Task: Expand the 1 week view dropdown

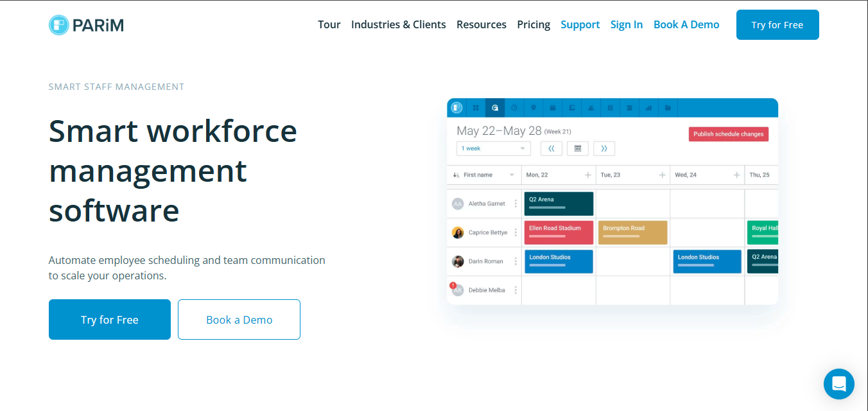Action: tap(493, 148)
